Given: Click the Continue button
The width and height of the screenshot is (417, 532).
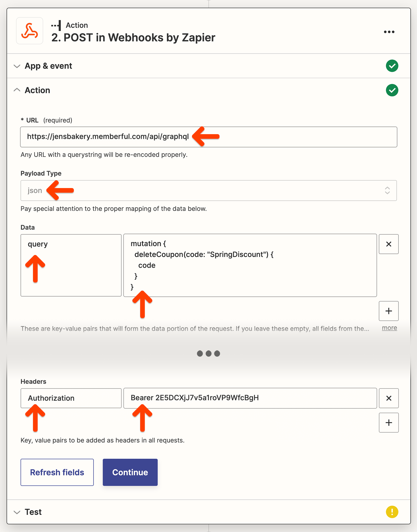Looking at the screenshot, I should click(x=130, y=472).
